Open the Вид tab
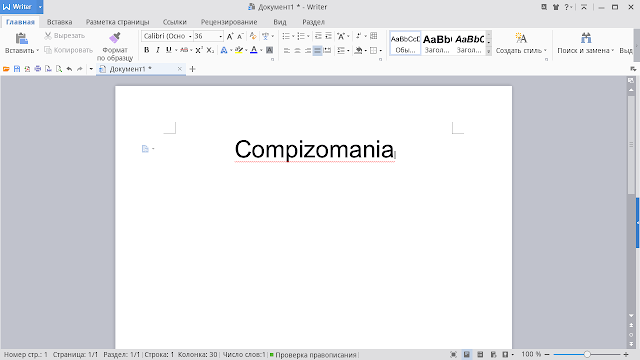Image resolution: width=640 pixels, height=360 pixels. pos(280,22)
